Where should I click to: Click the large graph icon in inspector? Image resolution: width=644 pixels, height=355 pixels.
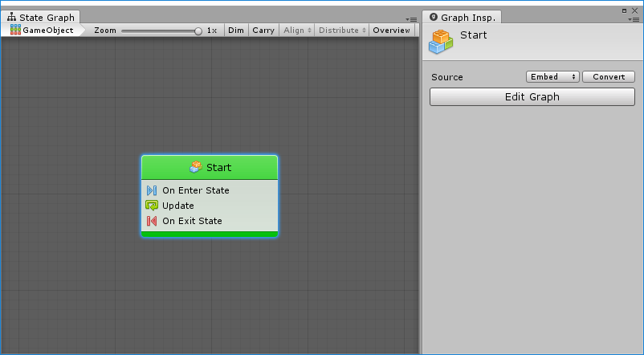coord(440,42)
